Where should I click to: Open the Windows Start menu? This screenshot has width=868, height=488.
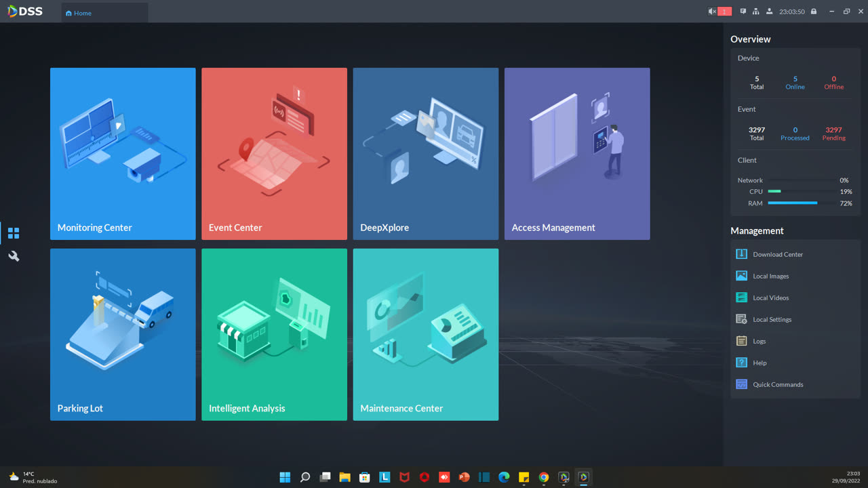pos(285,477)
